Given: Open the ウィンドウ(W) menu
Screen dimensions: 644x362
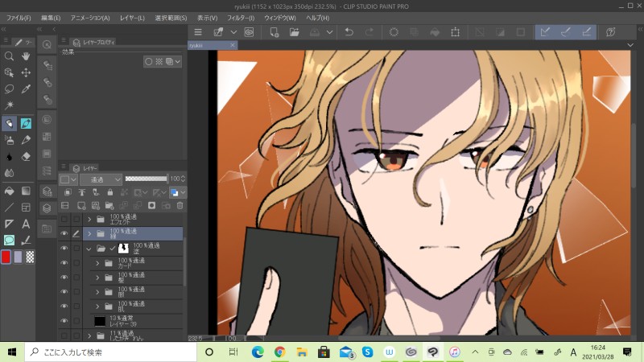Looking at the screenshot, I should [279, 18].
